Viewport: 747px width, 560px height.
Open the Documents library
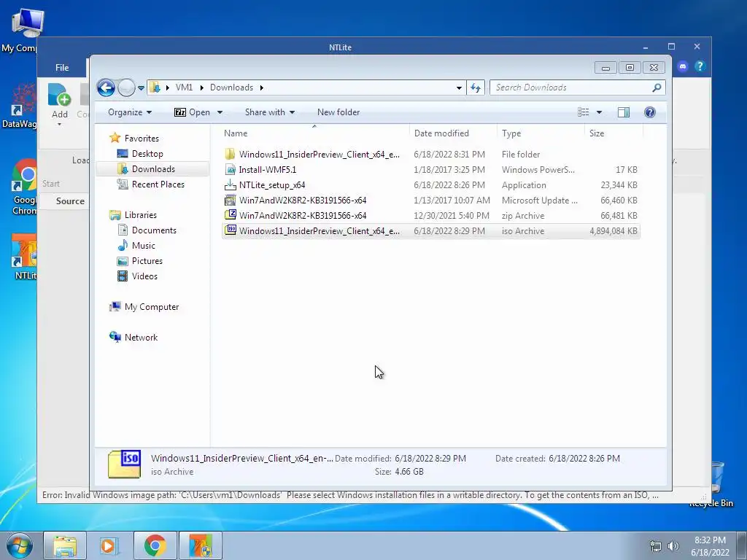(x=154, y=230)
